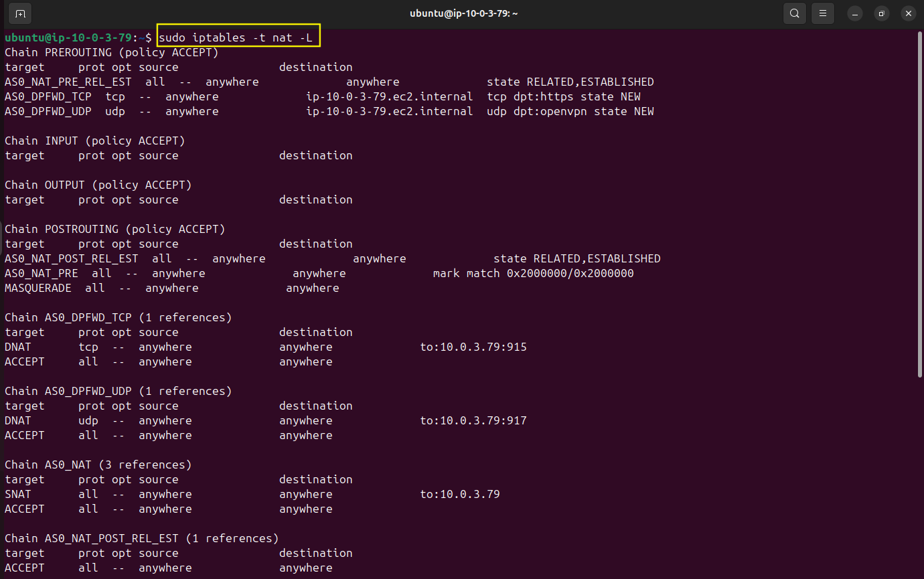Click the to:10.0.3.79:915 DNAT destination
Viewport: 924px width, 579px height.
473,347
